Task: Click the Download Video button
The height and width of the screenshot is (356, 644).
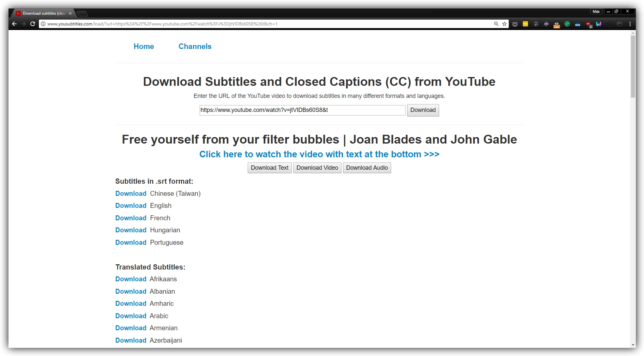Action: click(x=317, y=168)
